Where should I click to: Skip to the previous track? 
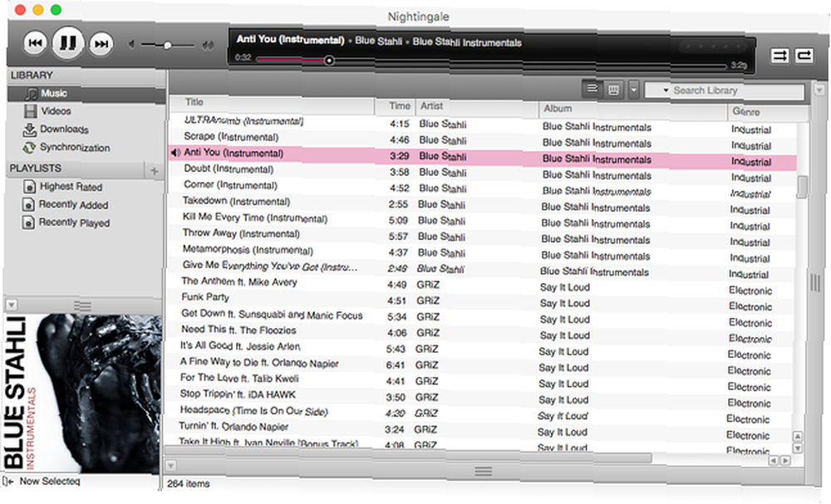tap(35, 43)
